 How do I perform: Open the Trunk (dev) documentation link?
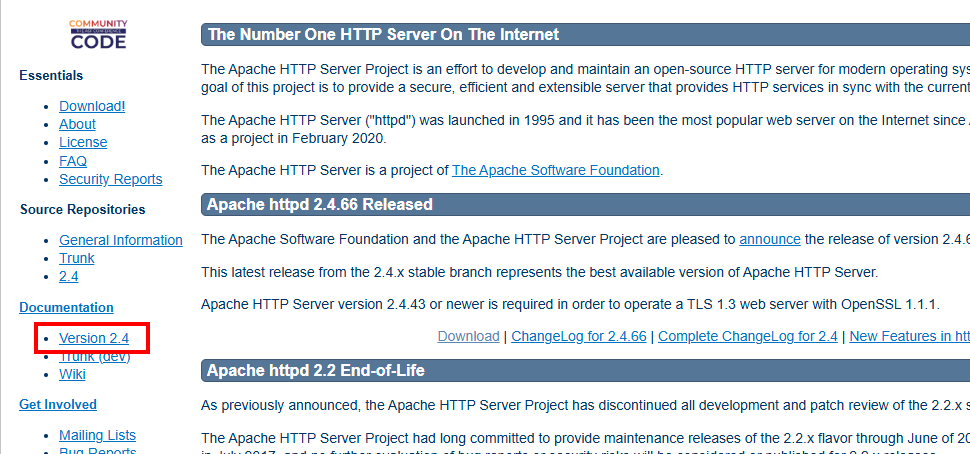[94, 356]
